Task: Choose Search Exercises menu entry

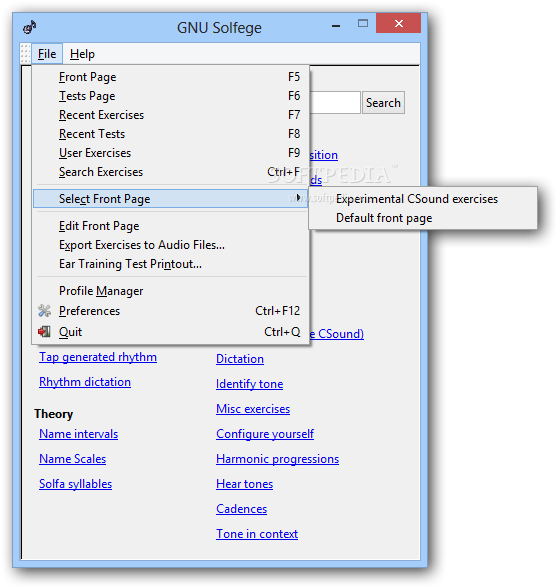Action: click(x=171, y=172)
